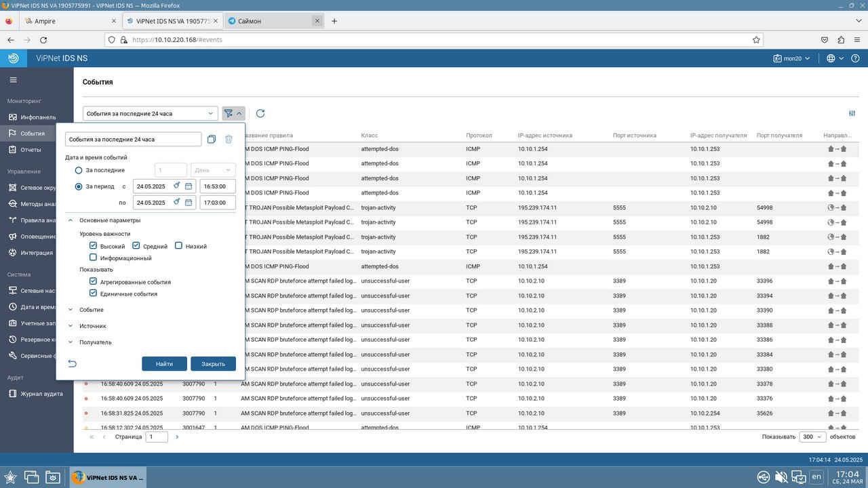Image resolution: width=868 pixels, height=488 pixels.
Task: Open the globe language selector
Action: pos(835,58)
